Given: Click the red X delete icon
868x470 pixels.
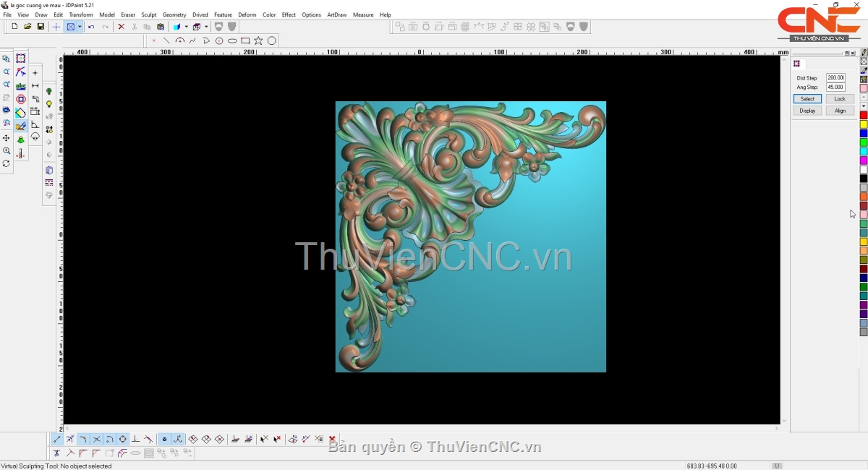Looking at the screenshot, I should tap(121, 27).
